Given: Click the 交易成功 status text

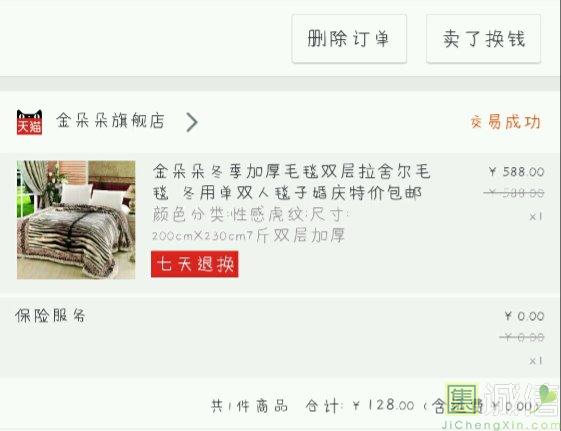Looking at the screenshot, I should coord(506,122).
